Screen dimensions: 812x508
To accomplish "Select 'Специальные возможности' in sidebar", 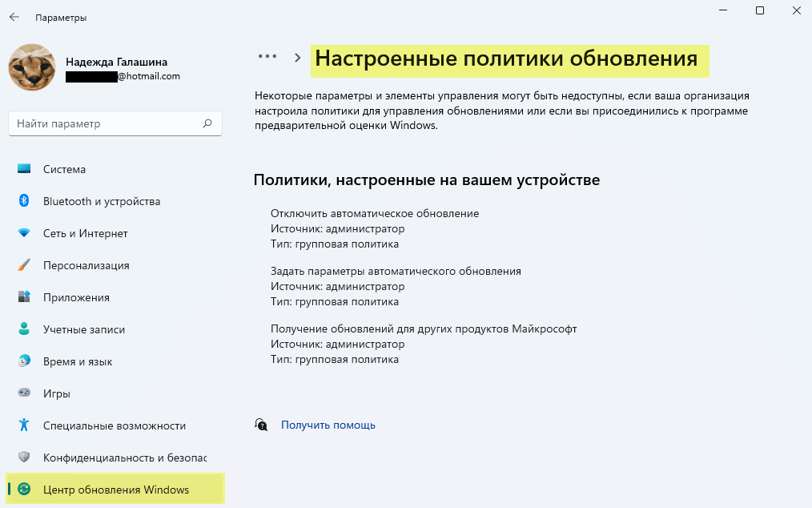I will pos(115,425).
